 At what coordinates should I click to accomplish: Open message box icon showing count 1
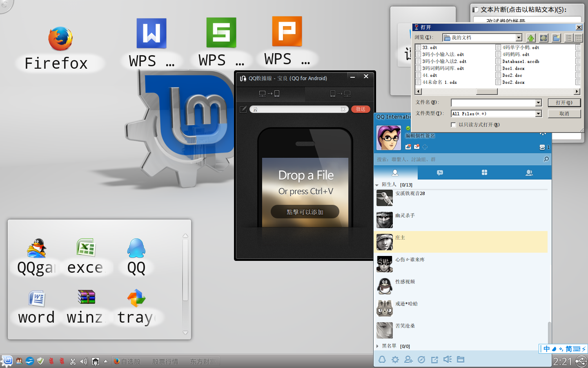[542, 147]
